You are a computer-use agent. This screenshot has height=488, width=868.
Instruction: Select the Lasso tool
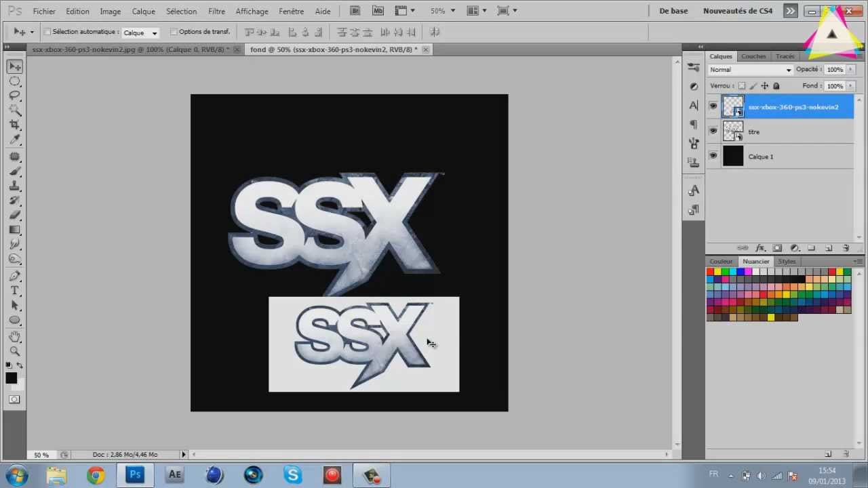coord(15,96)
